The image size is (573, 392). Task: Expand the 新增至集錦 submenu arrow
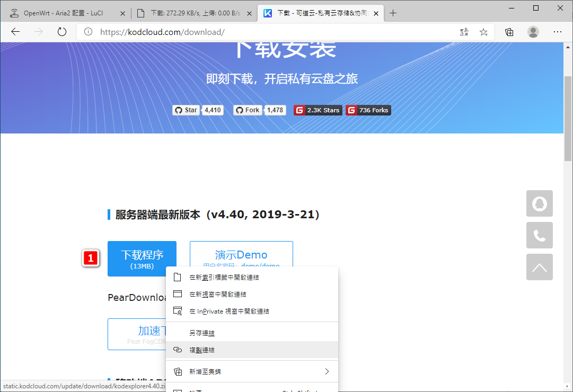pyautogui.click(x=327, y=371)
